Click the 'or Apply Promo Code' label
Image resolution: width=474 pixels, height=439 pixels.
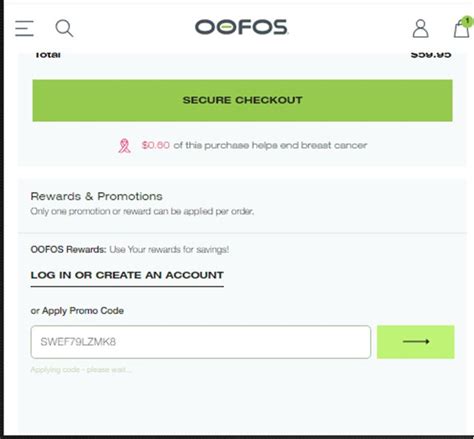point(77,311)
